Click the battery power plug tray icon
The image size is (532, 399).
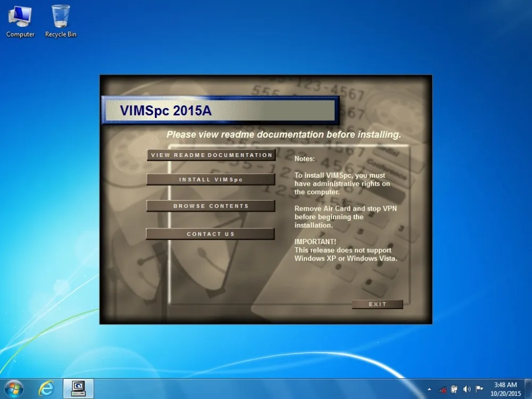(x=454, y=389)
